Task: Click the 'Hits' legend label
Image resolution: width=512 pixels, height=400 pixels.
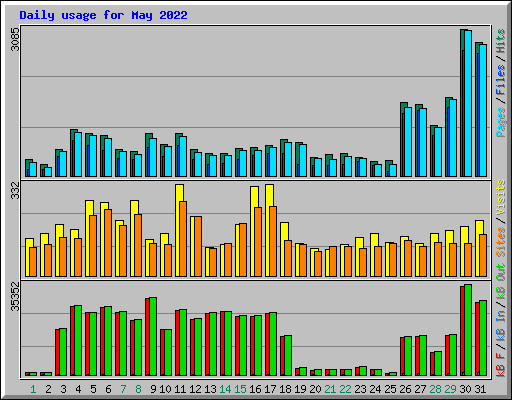Action: [x=501, y=41]
